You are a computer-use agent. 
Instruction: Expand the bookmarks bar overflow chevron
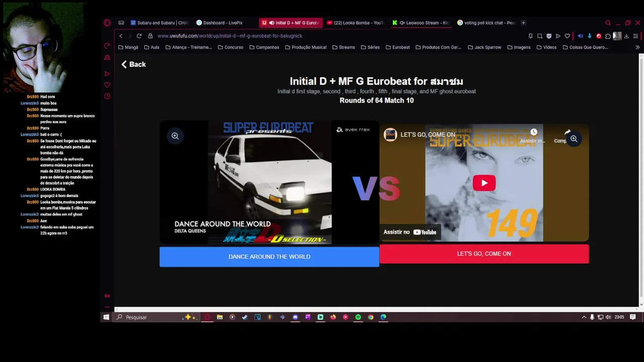pos(637,47)
